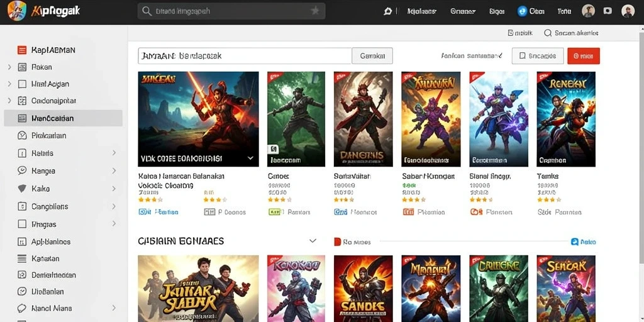Open the Sentak game thumbnail
644x322 pixels.
click(x=566, y=288)
